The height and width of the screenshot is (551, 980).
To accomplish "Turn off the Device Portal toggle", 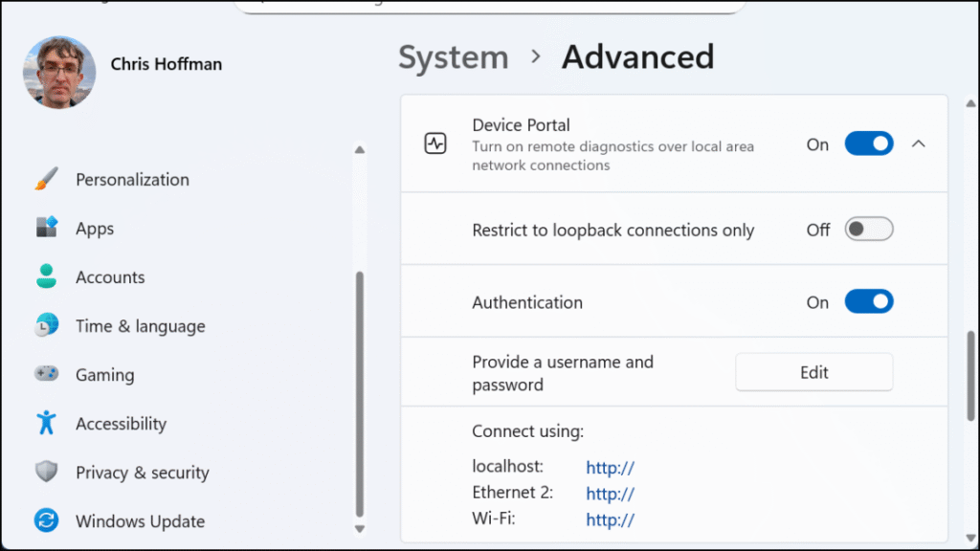I will pos(868,144).
